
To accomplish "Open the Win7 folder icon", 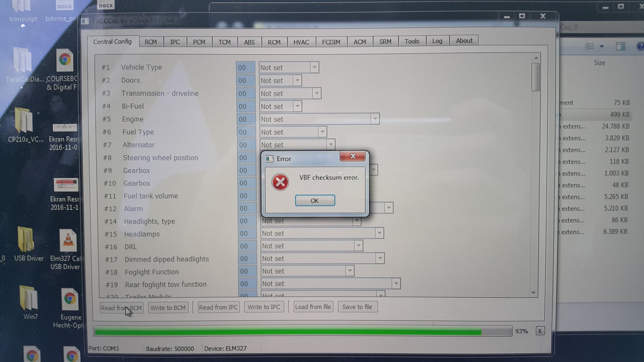I will click(x=29, y=302).
